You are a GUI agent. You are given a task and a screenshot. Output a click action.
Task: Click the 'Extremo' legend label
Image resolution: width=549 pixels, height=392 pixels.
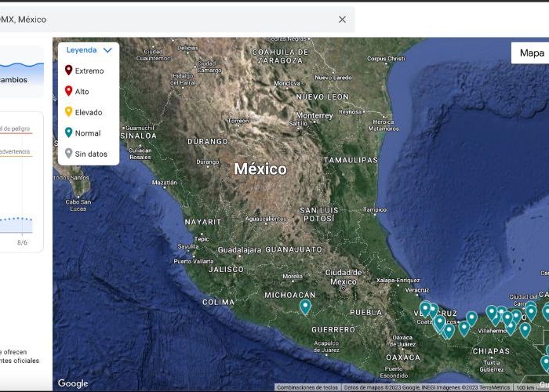click(89, 71)
